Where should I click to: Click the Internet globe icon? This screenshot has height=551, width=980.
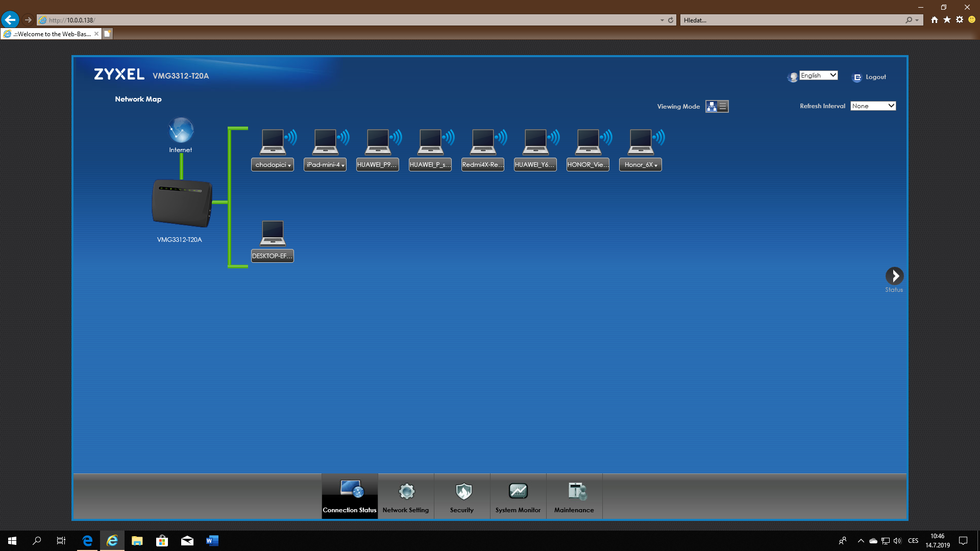pyautogui.click(x=181, y=131)
